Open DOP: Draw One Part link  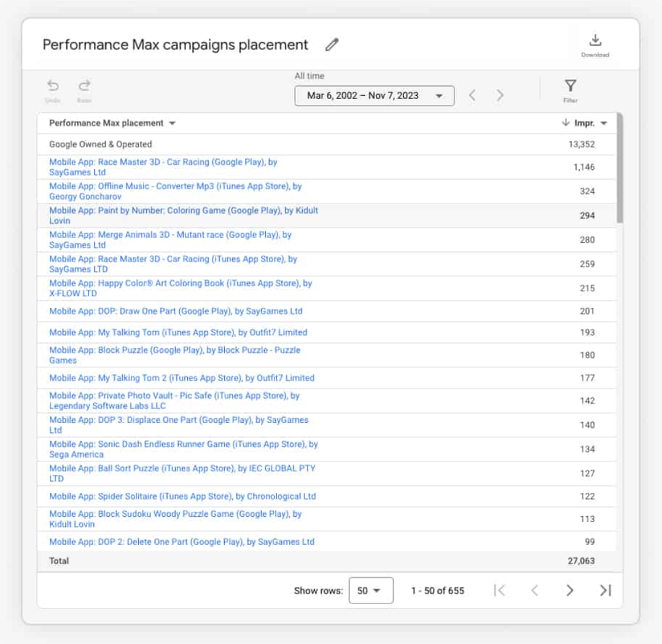pos(176,311)
